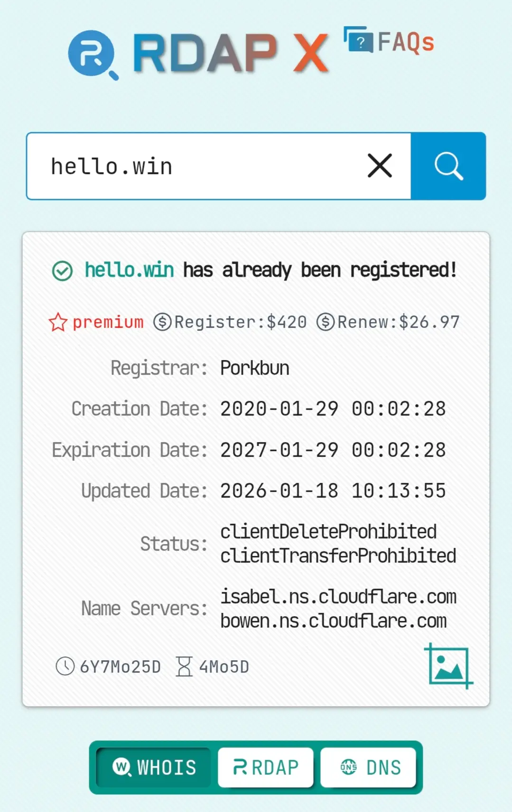Click the RDAP X title text
Viewport: 512px width, 812px height.
(x=231, y=53)
